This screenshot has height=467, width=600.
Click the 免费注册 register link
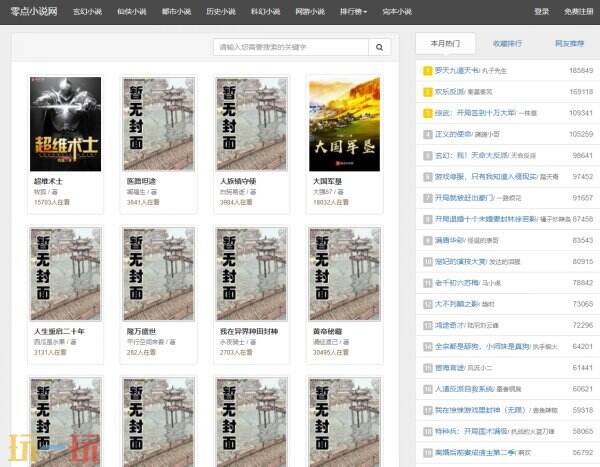[x=578, y=12]
